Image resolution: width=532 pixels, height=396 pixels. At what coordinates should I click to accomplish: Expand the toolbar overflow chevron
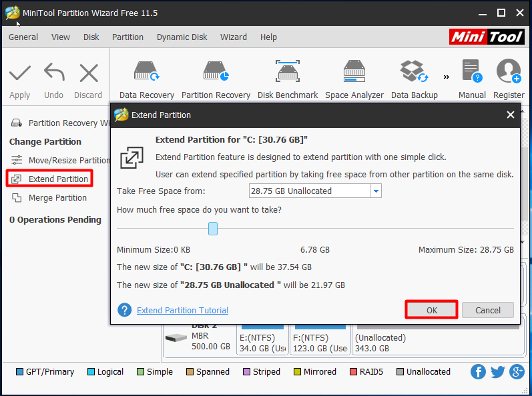pyautogui.click(x=447, y=77)
